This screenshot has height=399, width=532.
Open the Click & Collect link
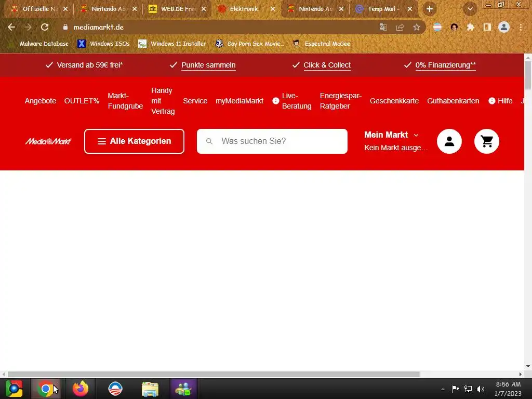(327, 65)
